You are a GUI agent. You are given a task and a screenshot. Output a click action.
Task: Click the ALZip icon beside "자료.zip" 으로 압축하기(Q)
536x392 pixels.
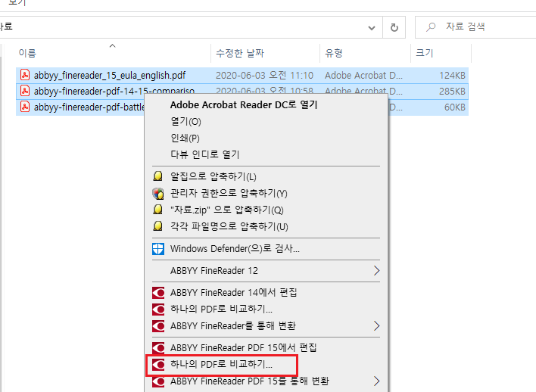pyautogui.click(x=158, y=210)
